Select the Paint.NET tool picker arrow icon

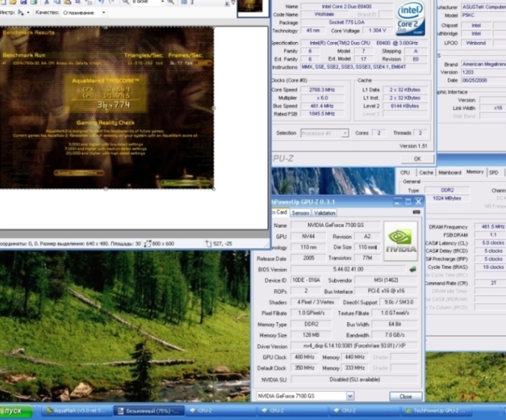21,13
